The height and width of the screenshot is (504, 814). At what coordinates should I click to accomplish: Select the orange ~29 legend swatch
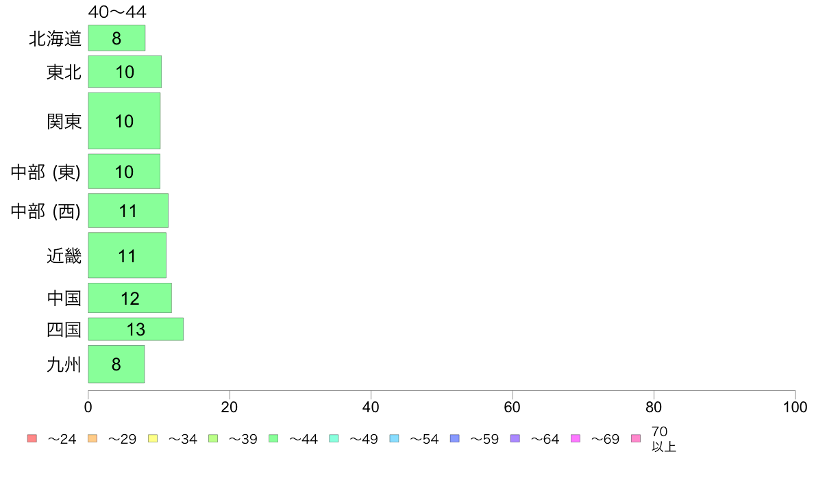(92, 438)
